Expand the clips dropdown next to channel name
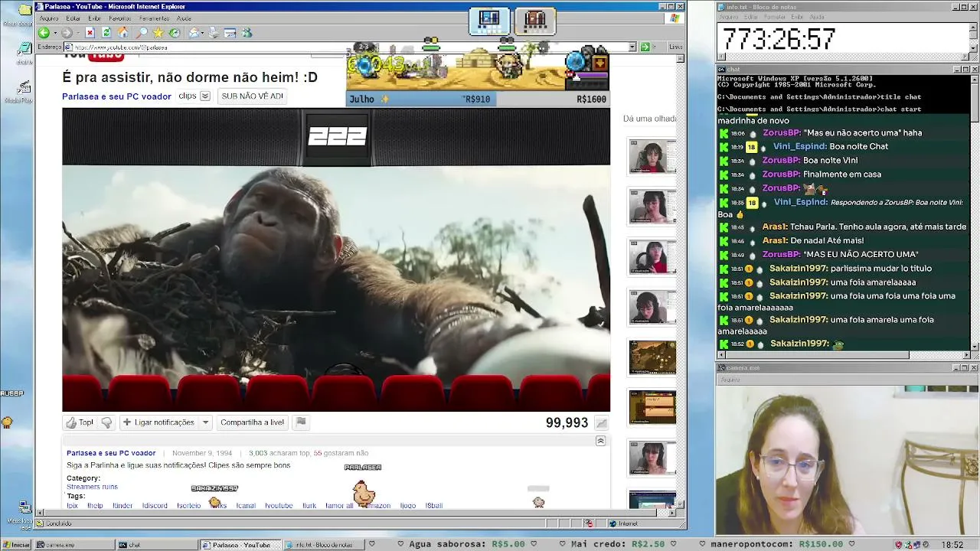The width and height of the screenshot is (980, 551). click(204, 96)
